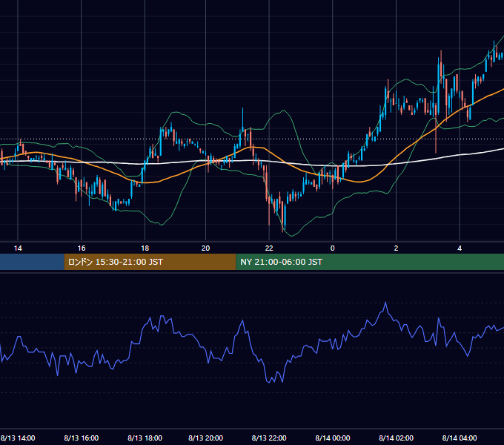The image size is (504, 445).
Task: Click the 0 hour label on price chart
Action: pos(333,248)
